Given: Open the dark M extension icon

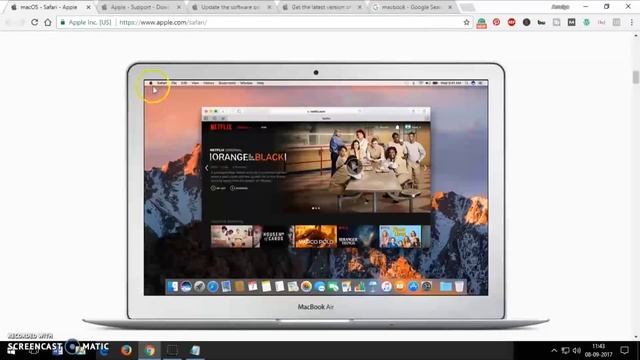Looking at the screenshot, I should 571,22.
